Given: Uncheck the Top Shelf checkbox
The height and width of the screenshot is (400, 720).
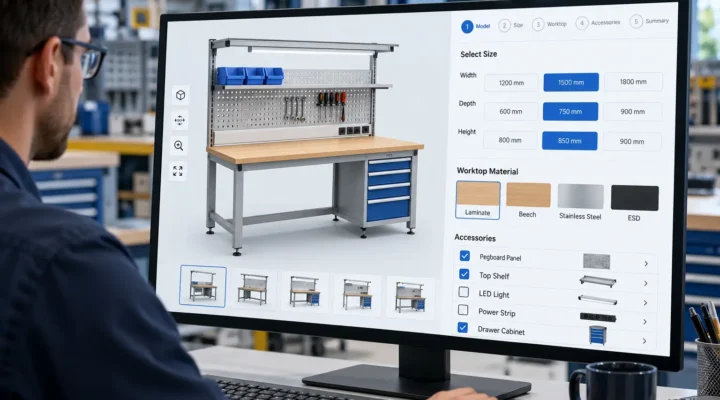Looking at the screenshot, I should pyautogui.click(x=464, y=274).
